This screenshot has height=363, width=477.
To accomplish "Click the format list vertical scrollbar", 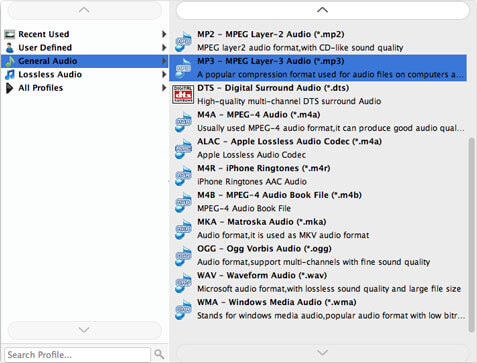I will coord(471,235).
